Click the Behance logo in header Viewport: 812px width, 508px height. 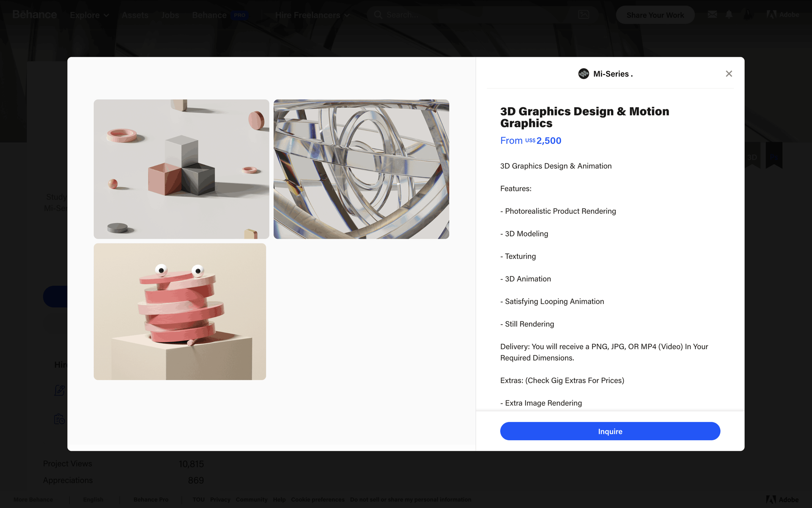coord(35,15)
